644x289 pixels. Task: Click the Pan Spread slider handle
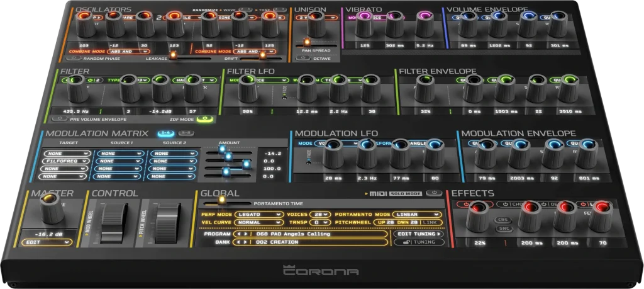[x=306, y=42]
